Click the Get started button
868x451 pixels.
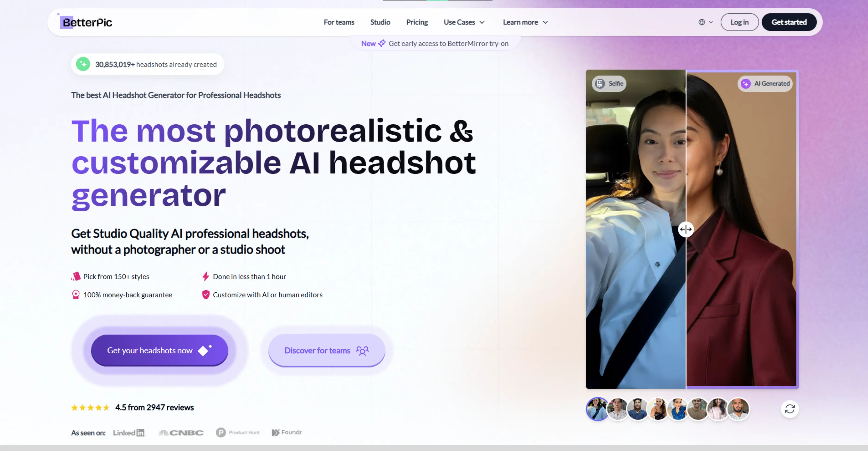click(789, 22)
